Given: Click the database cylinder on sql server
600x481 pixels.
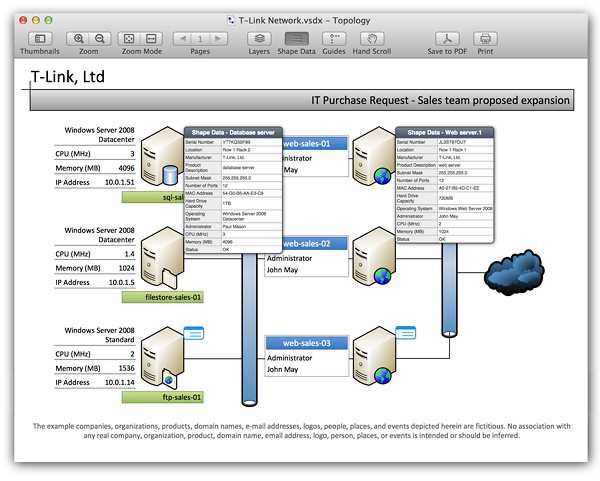Looking at the screenshot, I should click(x=170, y=175).
